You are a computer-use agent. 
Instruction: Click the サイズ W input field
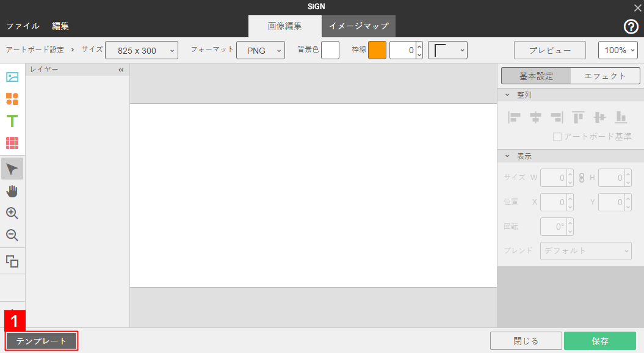[554, 178]
